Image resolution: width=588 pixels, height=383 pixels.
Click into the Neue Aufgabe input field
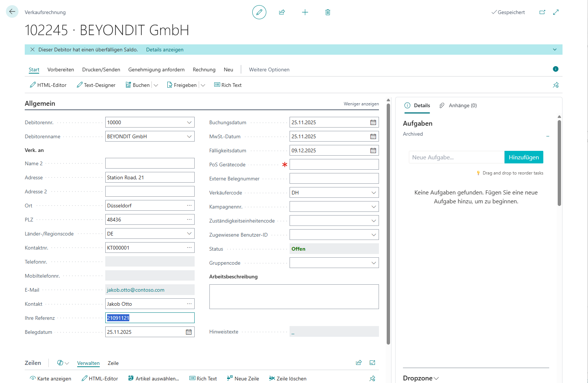tap(456, 157)
